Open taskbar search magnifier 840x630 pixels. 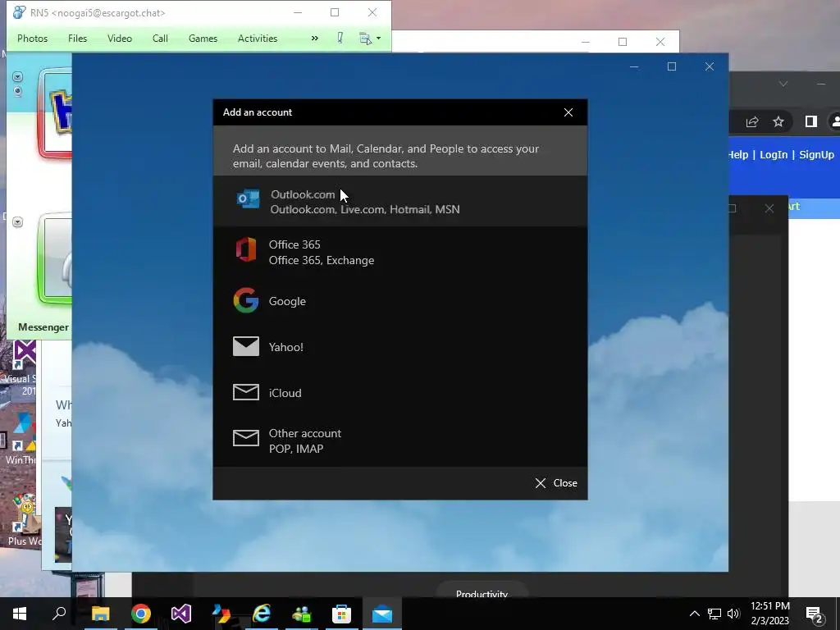pyautogui.click(x=59, y=614)
